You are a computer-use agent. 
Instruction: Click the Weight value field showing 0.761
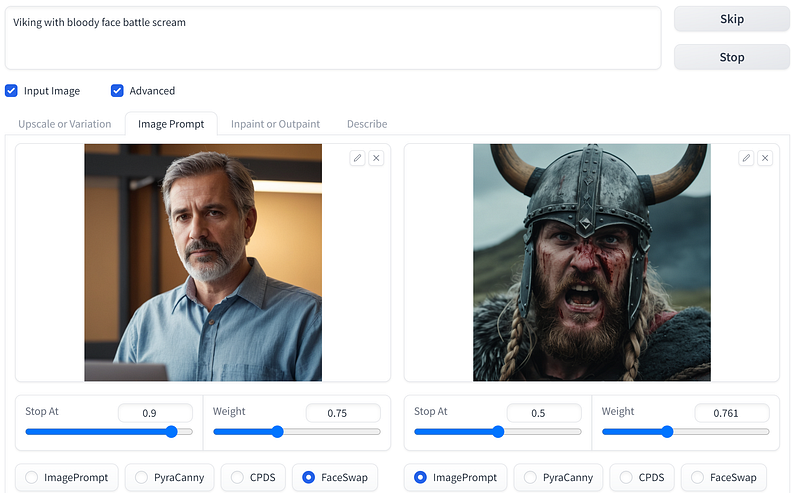pos(732,413)
